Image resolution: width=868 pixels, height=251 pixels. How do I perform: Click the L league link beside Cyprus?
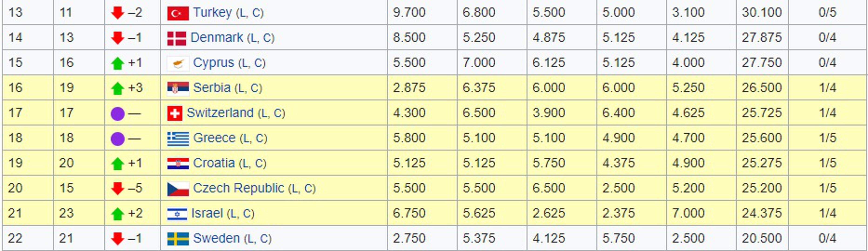[x=243, y=63]
